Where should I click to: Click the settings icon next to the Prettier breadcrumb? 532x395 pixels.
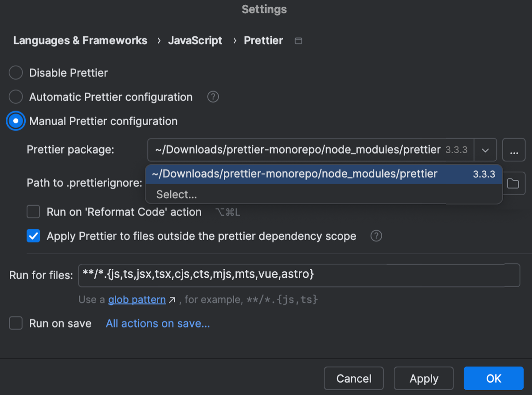coord(298,40)
